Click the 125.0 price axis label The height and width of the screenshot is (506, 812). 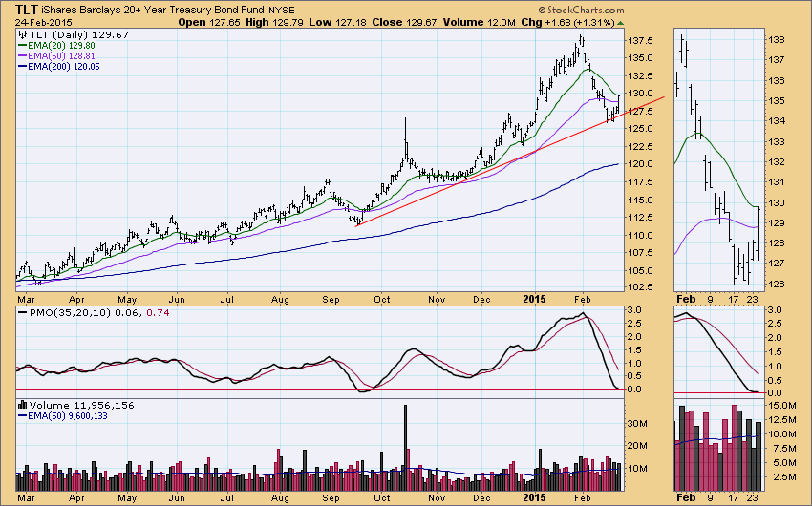[640, 129]
